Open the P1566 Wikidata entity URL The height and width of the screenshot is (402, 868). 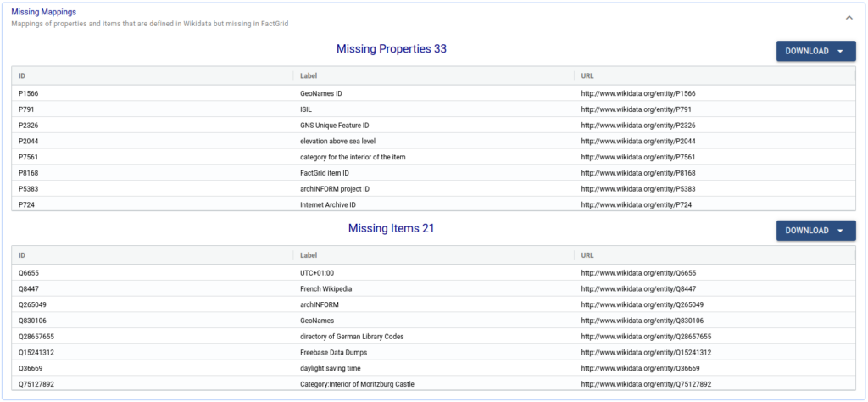click(643, 93)
